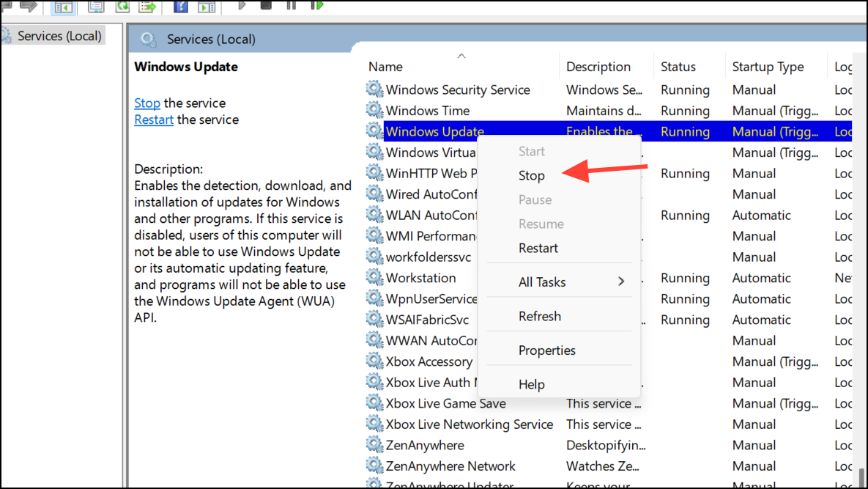Click the gear icon beside Xbox Live Networking Service
The image size is (868, 489).
(x=374, y=424)
